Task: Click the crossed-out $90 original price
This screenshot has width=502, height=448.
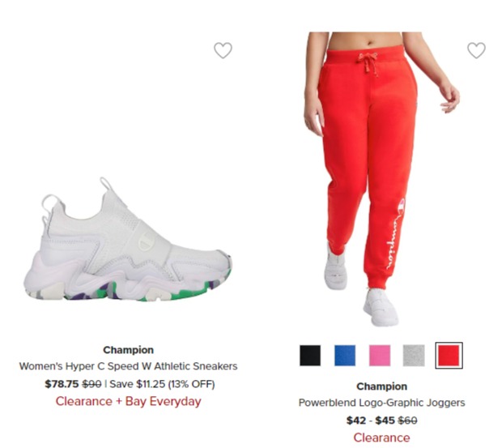Action: (91, 384)
